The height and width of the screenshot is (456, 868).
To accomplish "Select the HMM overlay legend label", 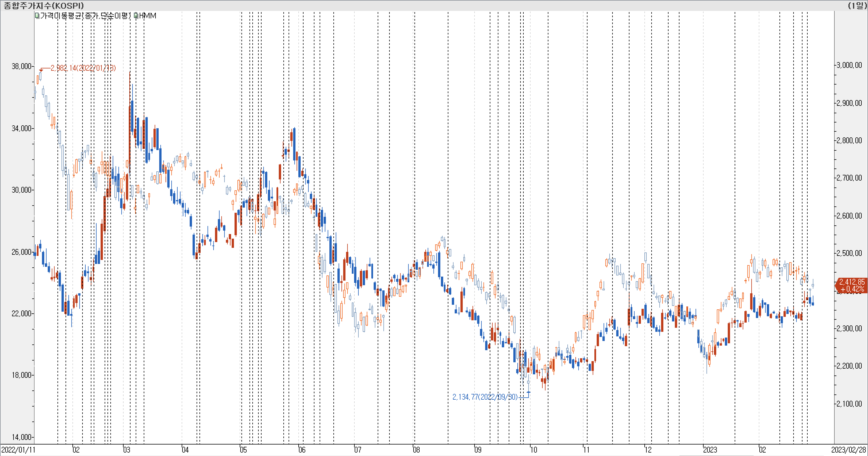I will (x=147, y=16).
